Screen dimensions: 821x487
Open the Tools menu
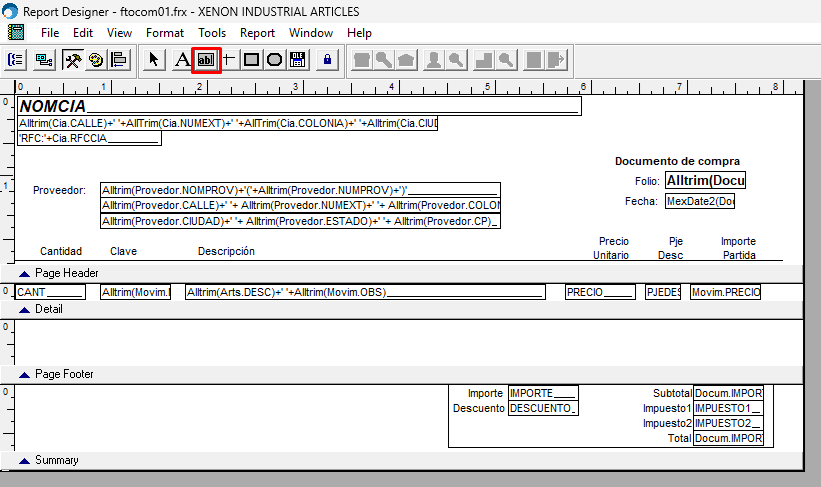point(212,32)
